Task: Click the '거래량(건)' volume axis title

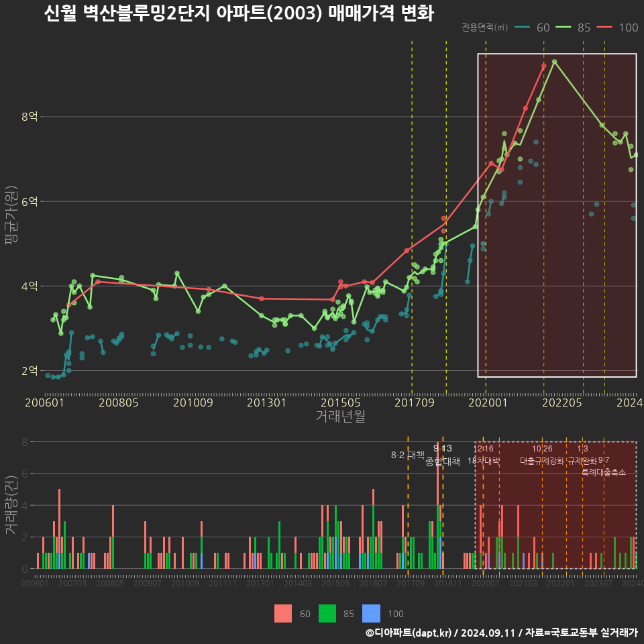Action: [11, 505]
